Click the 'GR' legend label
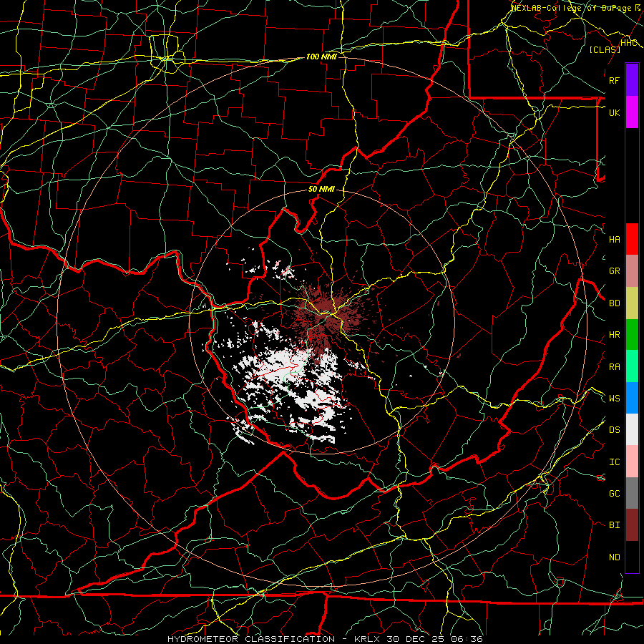 614,271
